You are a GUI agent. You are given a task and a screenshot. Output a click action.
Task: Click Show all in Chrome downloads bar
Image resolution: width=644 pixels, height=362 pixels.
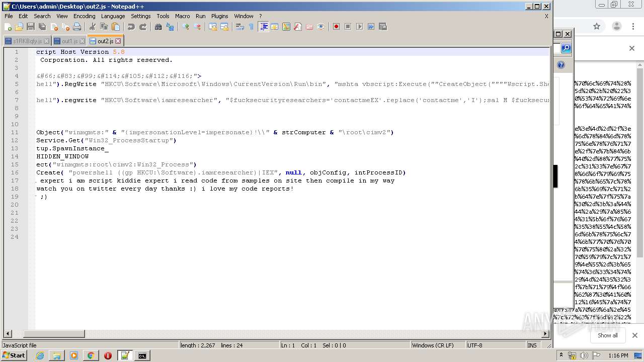coord(607,335)
